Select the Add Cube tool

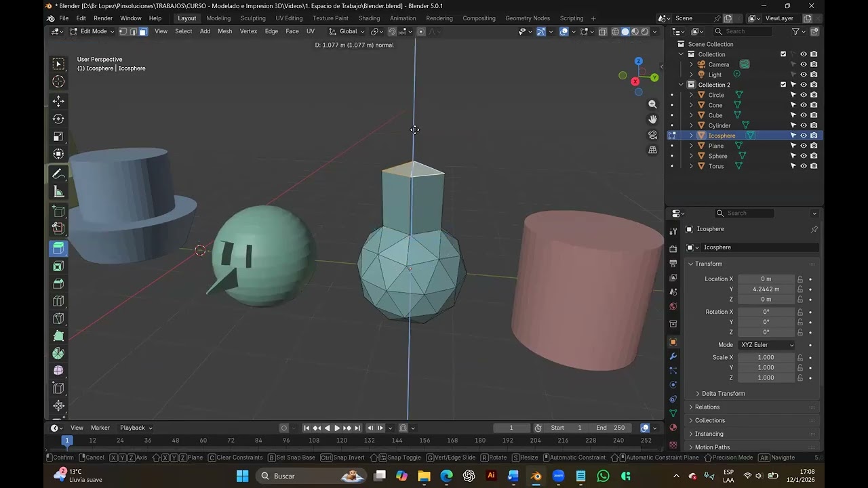58,211
